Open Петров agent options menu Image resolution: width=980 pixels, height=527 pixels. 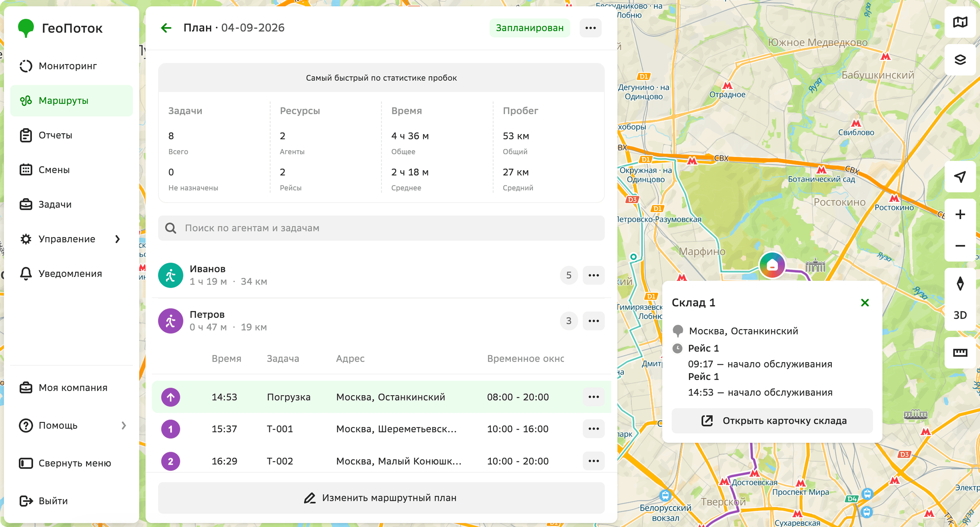coord(594,321)
